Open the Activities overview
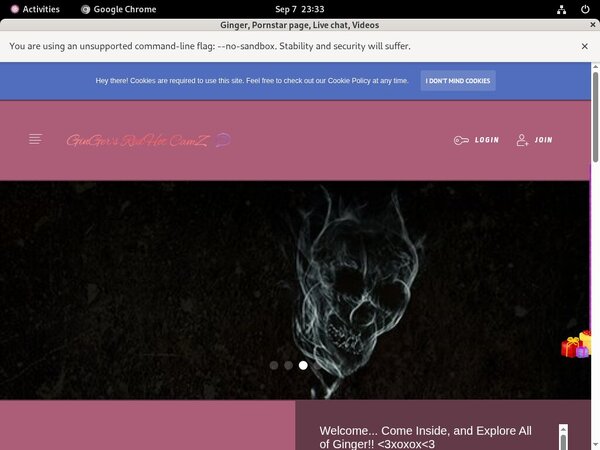This screenshot has height=450, width=600. (x=34, y=9)
